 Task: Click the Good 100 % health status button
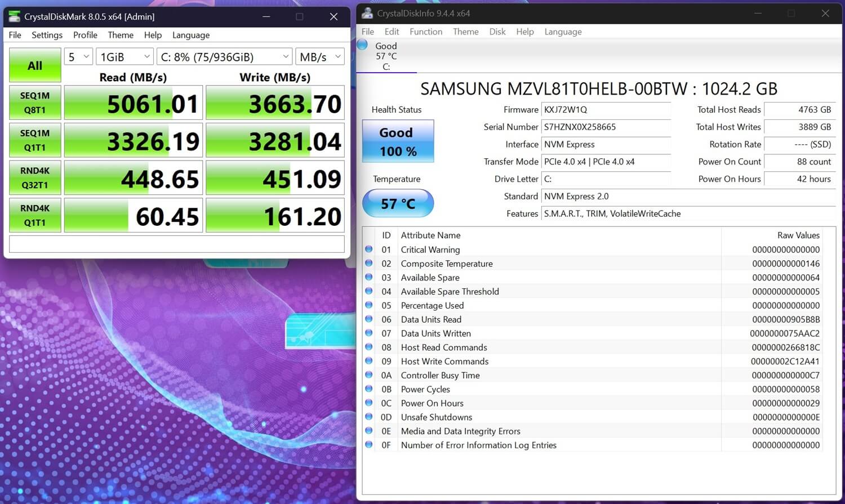(398, 141)
